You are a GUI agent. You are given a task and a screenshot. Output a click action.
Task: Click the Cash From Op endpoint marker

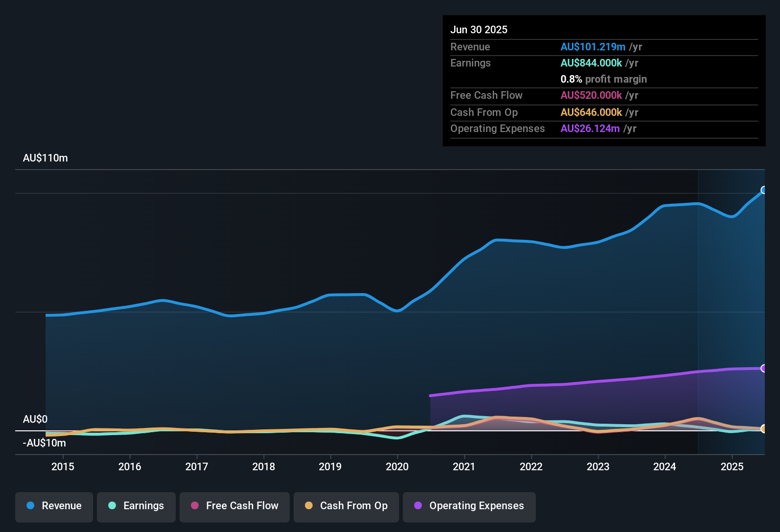(x=763, y=428)
